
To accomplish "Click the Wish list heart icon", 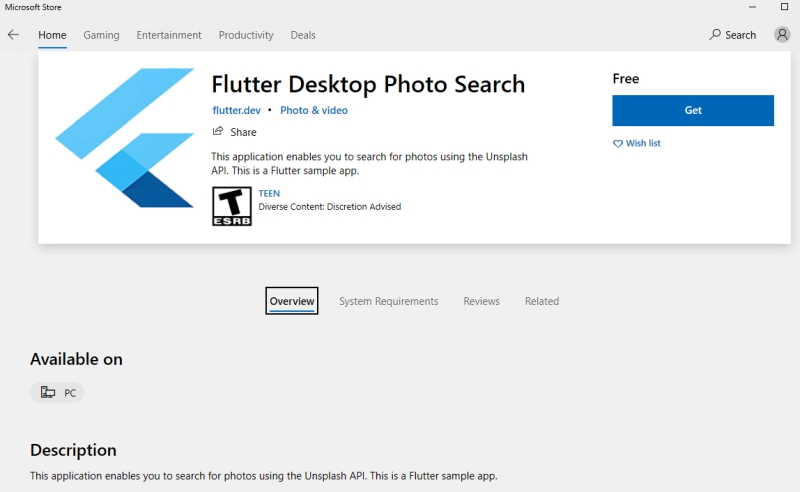I will pos(617,143).
